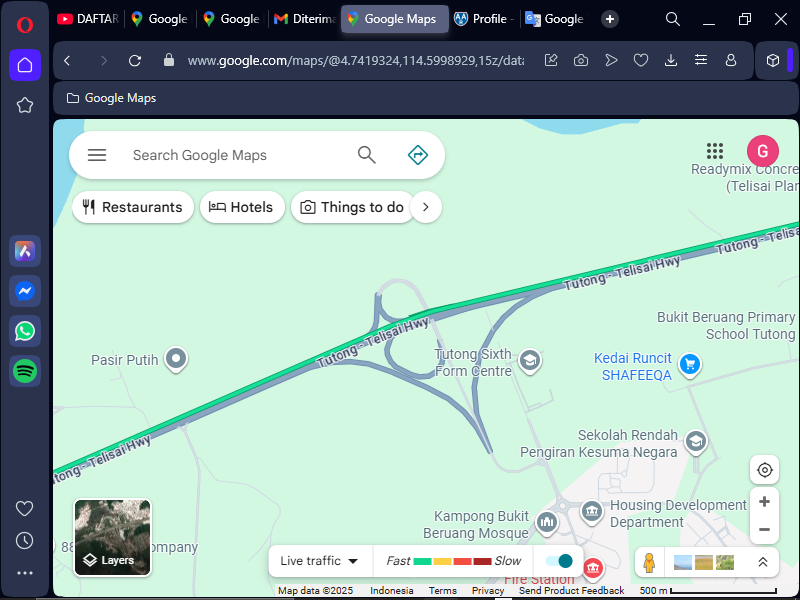Turn off the live traffic toggle
Viewport: 800px width, 600px height.
[x=559, y=561]
